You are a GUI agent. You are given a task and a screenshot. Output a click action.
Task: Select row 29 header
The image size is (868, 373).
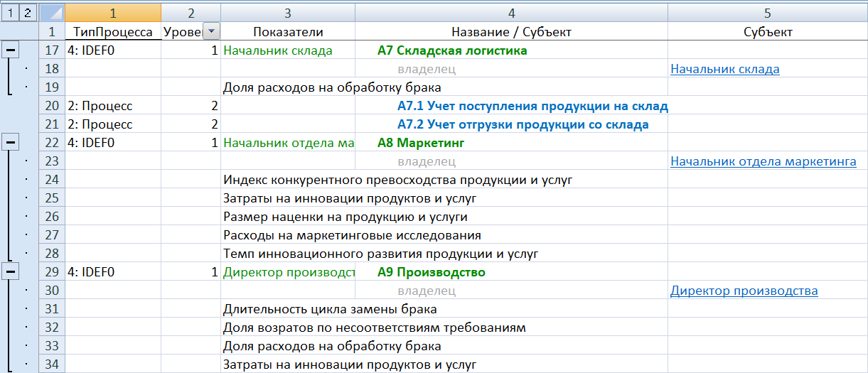[51, 272]
